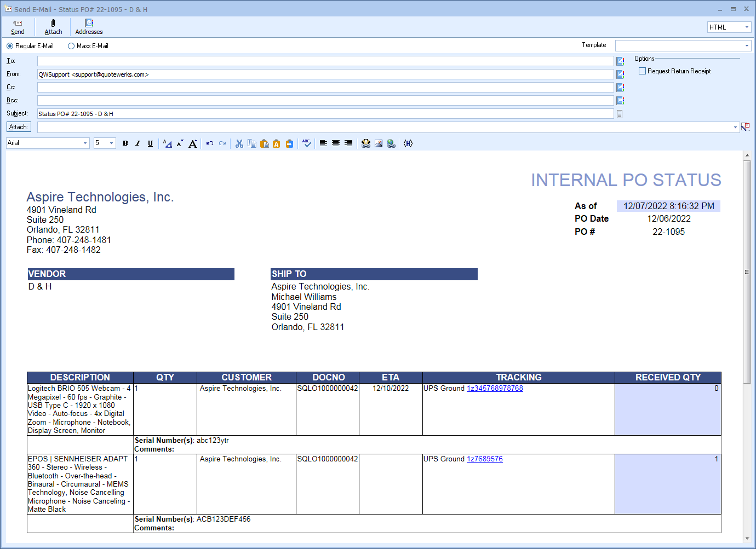Click 'Aspire Technologies, Inc.' company heading
The height and width of the screenshot is (549, 756).
(100, 197)
